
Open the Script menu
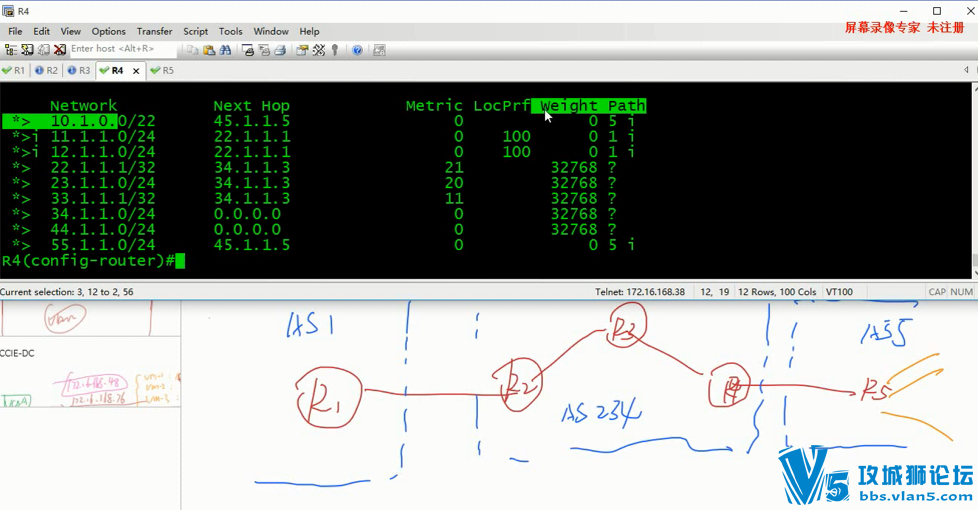(x=195, y=31)
